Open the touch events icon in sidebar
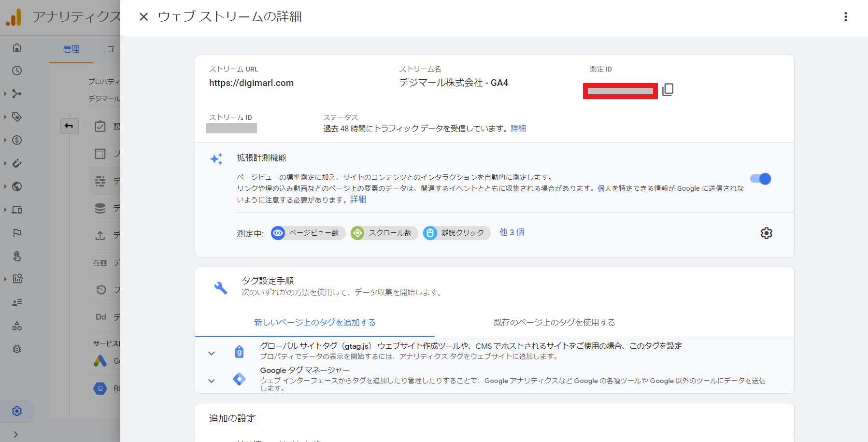This screenshot has width=868, height=442. (17, 256)
